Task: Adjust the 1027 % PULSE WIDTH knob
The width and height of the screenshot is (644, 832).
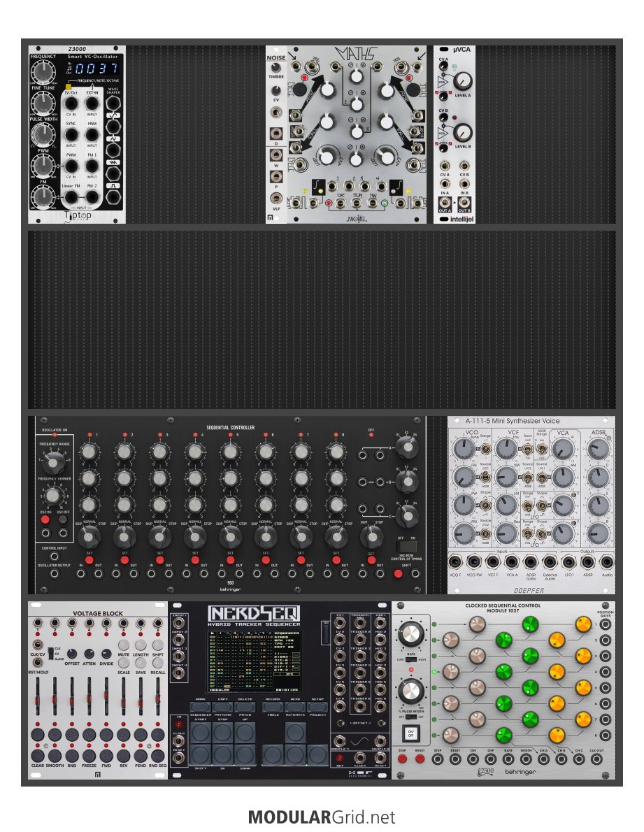Action: (x=411, y=692)
